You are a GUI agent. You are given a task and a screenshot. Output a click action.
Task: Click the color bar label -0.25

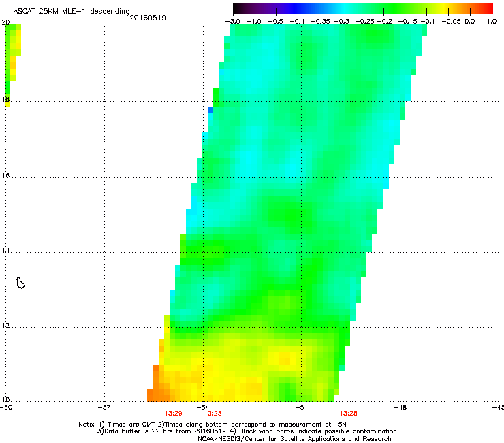pos(364,22)
